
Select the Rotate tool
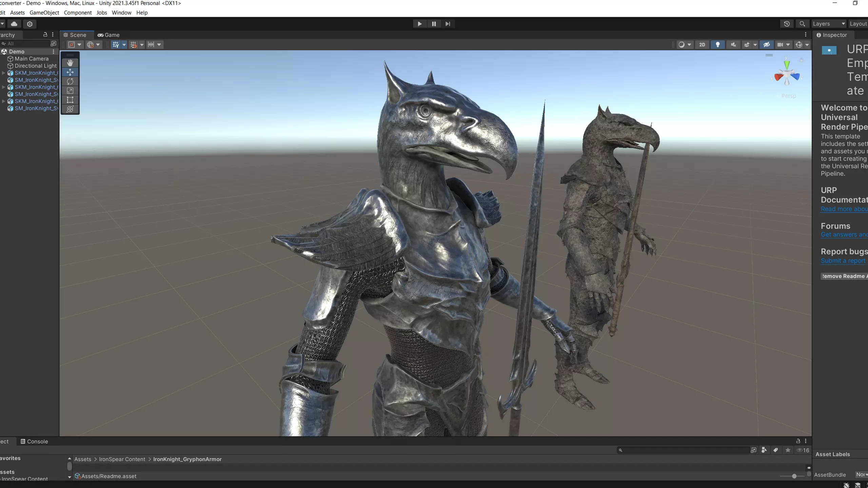(x=70, y=81)
